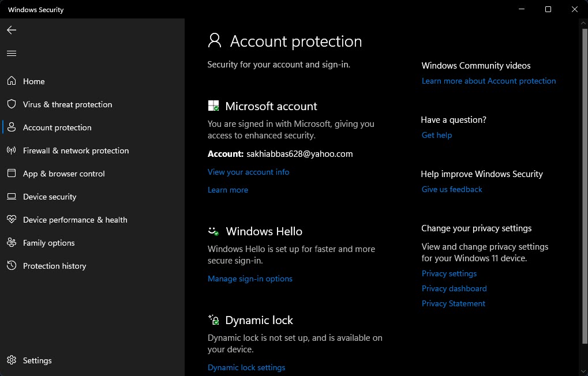This screenshot has height=376, width=588.
Task: Select Firewall & network protection
Action: (76, 151)
